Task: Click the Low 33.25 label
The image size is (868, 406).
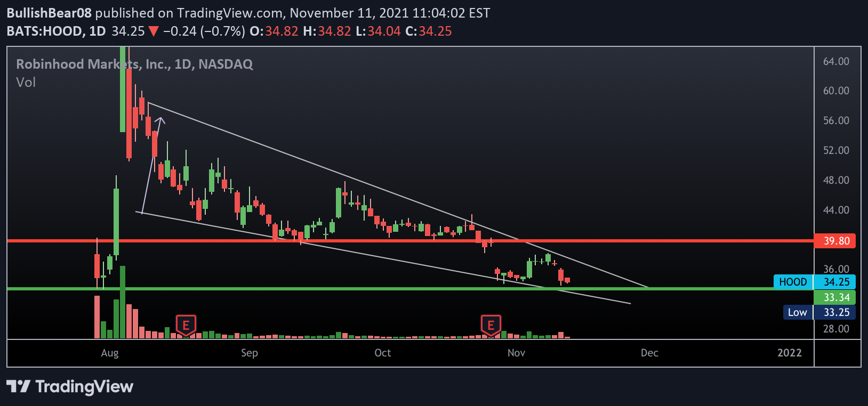Action: tap(819, 312)
